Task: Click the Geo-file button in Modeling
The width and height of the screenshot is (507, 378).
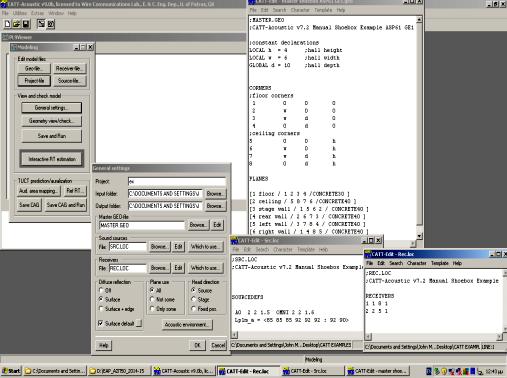Action: pyautogui.click(x=34, y=68)
